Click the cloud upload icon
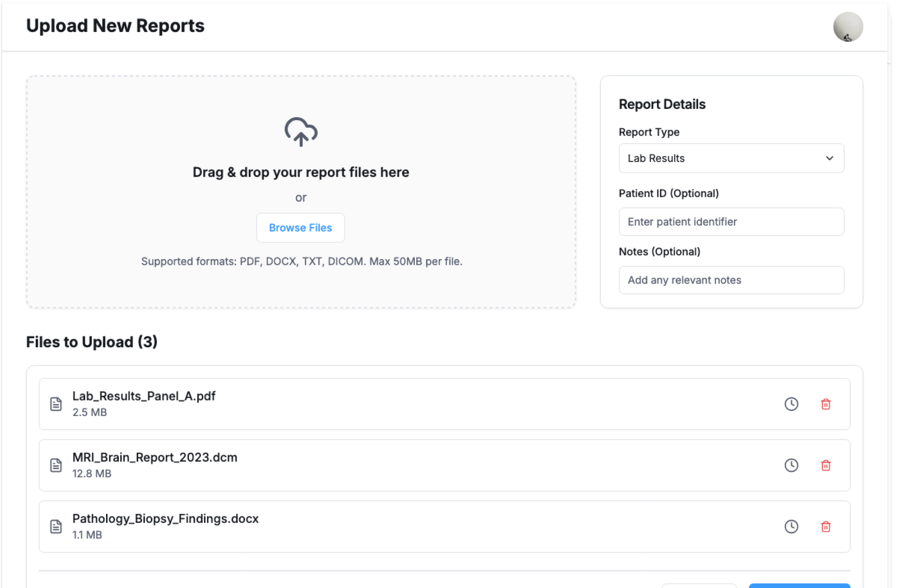 point(301,131)
